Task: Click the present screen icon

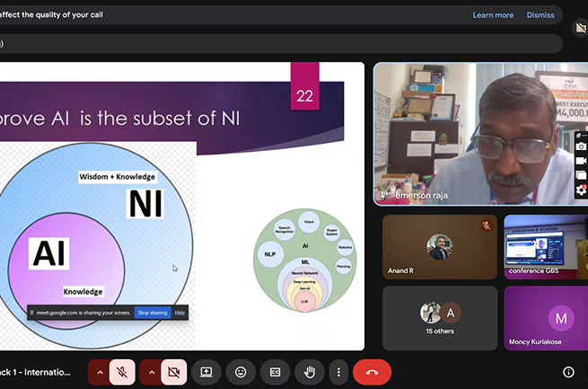Action: (206, 372)
